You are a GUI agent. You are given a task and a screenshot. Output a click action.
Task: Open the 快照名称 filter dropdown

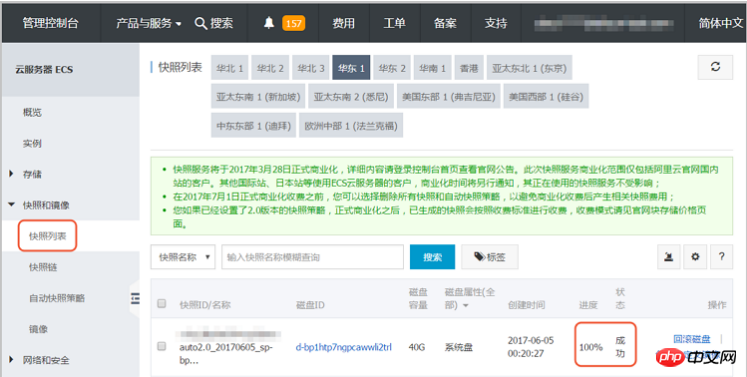(183, 257)
